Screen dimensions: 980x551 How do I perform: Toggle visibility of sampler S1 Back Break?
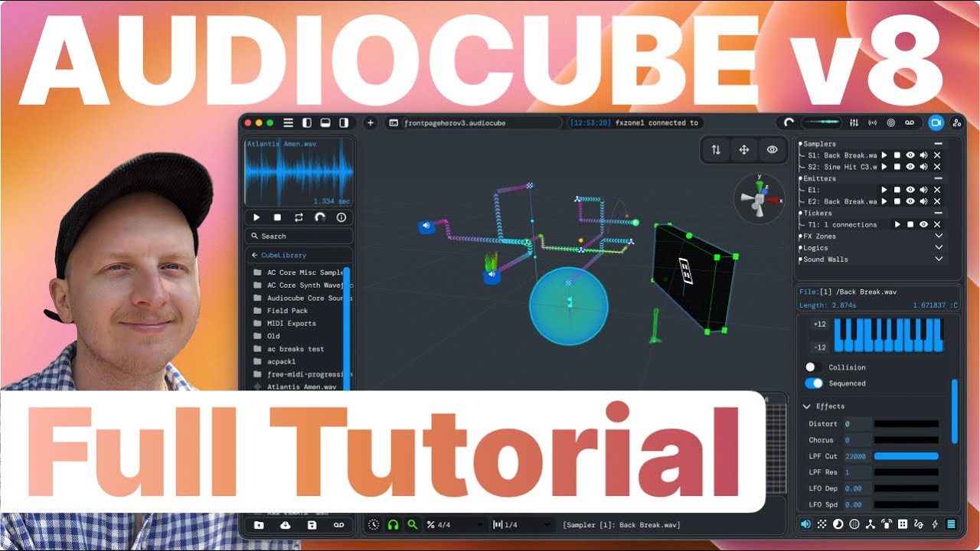[910, 155]
